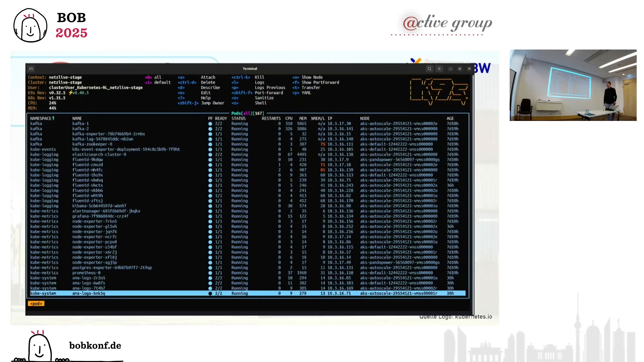The height and width of the screenshot is (362, 644).
Task: Select pod elasticsearch-cluster-0
Action: click(x=248, y=155)
